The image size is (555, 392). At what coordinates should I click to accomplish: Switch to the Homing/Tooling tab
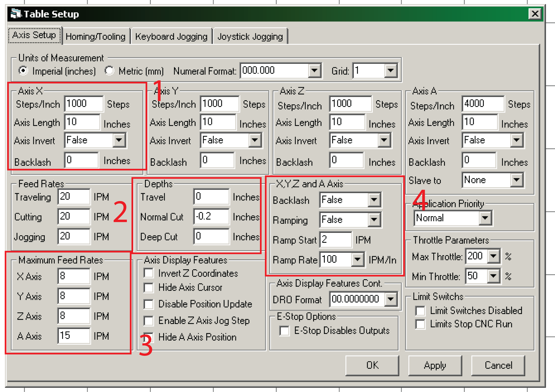pos(96,37)
